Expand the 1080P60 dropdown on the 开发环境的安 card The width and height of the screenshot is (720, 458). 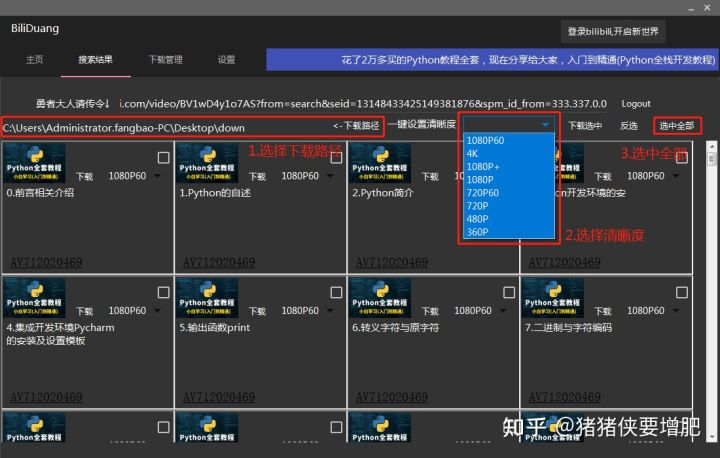point(676,176)
